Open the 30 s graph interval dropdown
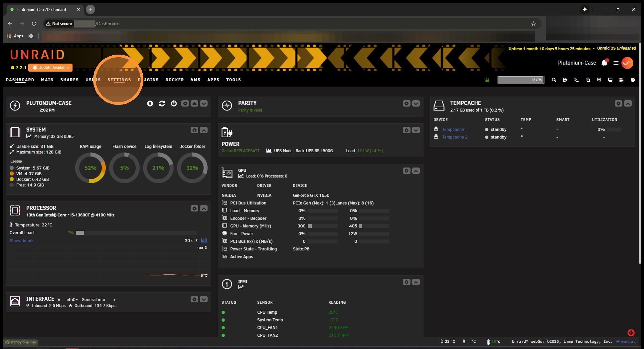This screenshot has width=644, height=349. (x=191, y=240)
